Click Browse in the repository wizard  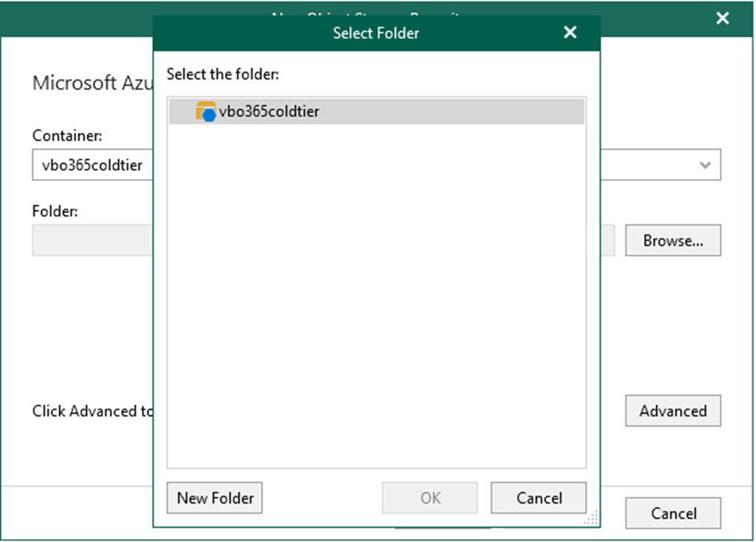673,240
